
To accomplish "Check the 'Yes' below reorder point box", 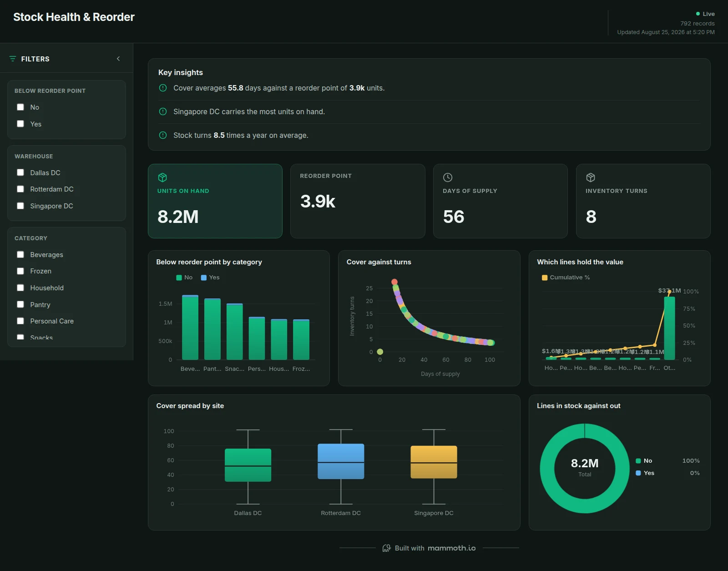I will coord(20,124).
